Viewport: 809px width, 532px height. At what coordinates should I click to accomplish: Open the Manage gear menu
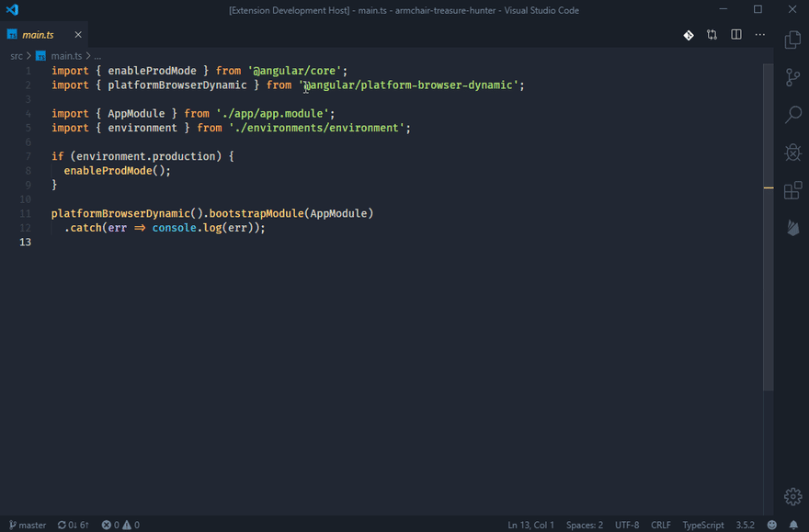[x=792, y=496]
